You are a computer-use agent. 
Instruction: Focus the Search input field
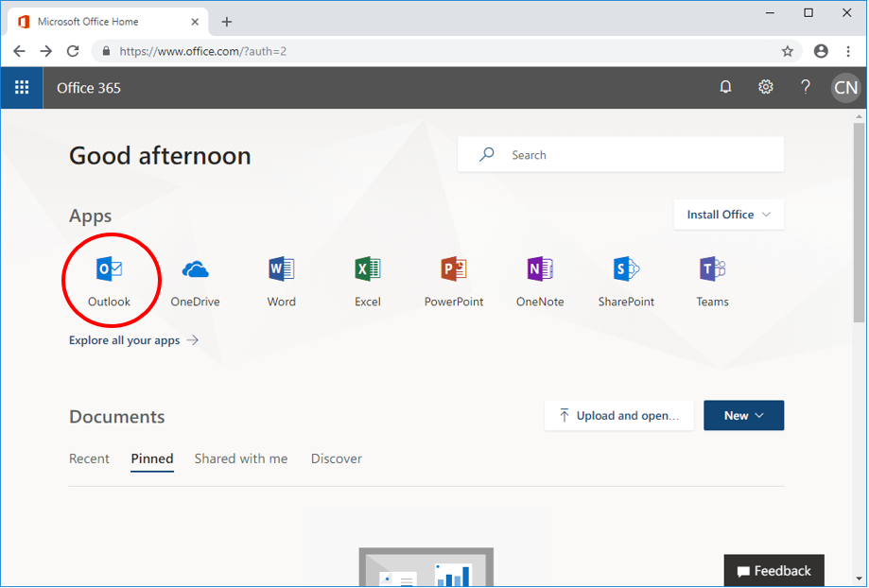(x=620, y=155)
